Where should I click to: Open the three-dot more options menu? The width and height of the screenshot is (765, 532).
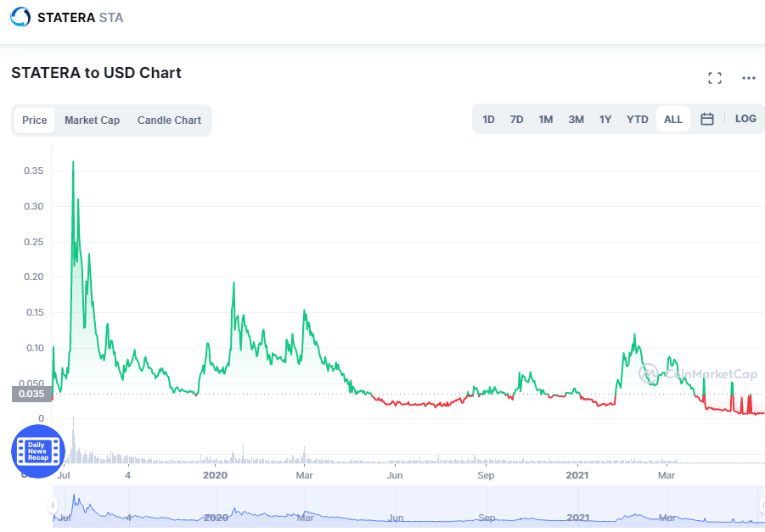tap(748, 78)
